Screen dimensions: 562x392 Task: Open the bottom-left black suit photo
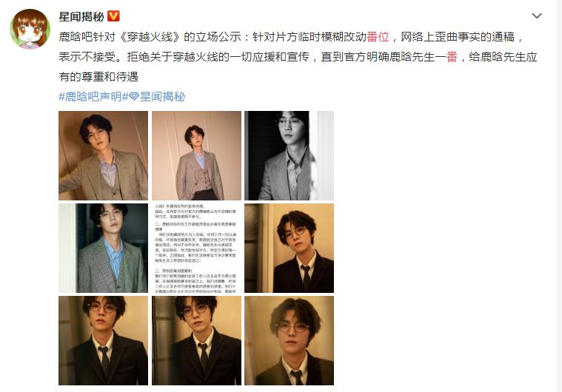tap(103, 340)
